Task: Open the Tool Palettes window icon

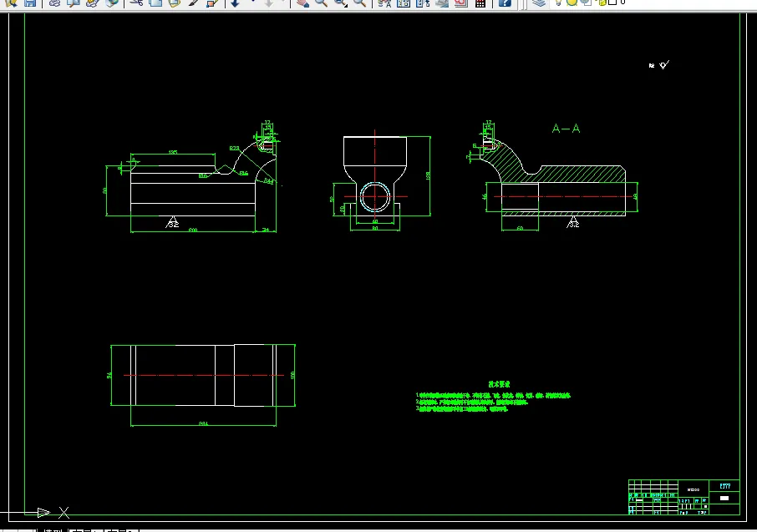Action: [x=423, y=3]
